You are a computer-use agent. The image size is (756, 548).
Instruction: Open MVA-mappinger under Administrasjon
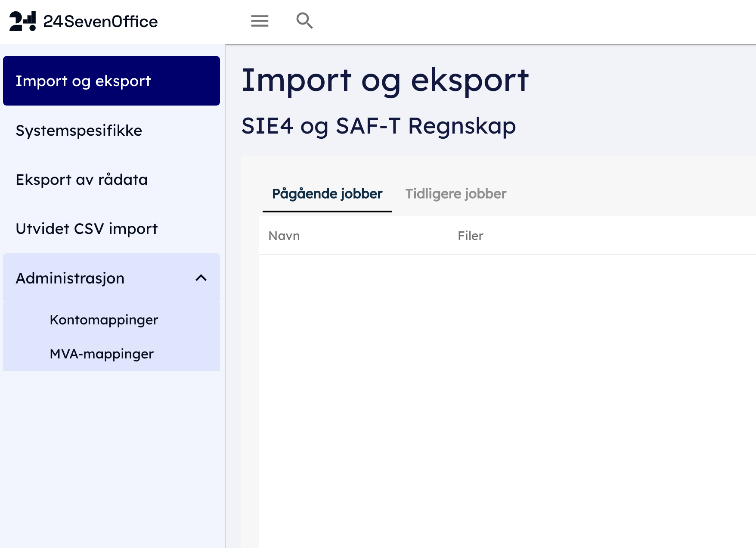coord(102,354)
